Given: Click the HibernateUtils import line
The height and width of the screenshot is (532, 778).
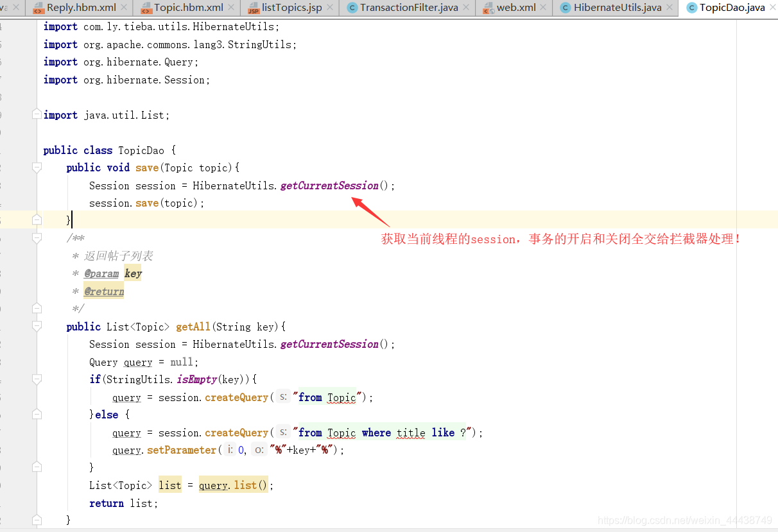Looking at the screenshot, I should [x=162, y=26].
